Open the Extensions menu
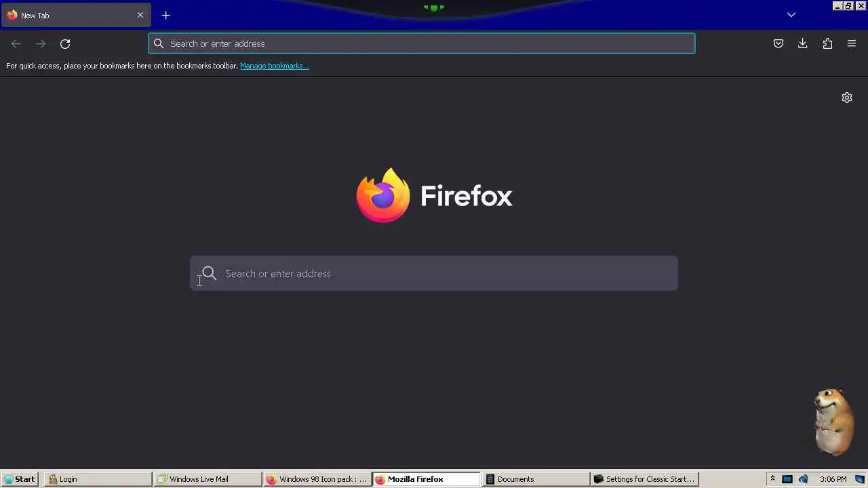Viewport: 868px width, 488px height. [x=827, y=43]
